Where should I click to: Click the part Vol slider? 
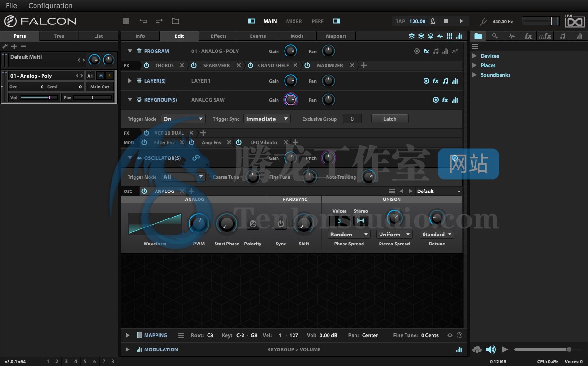[39, 97]
